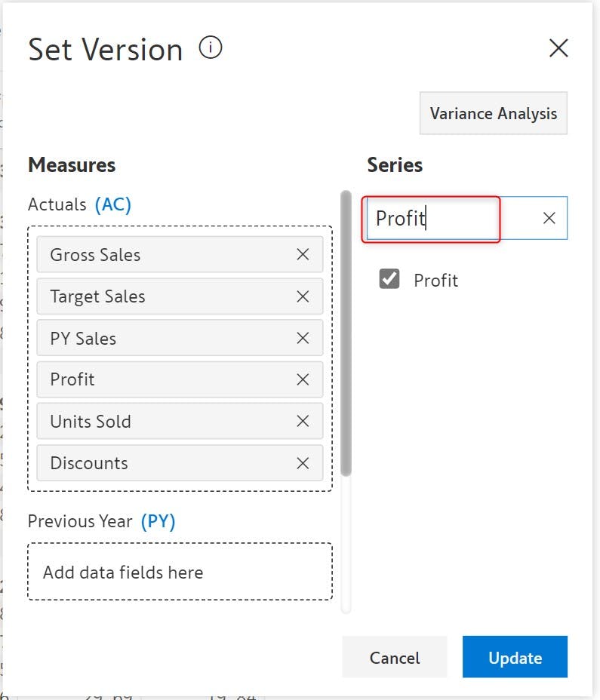Select the Gross Sales measure chip
The width and height of the screenshot is (600, 700).
pyautogui.click(x=151, y=255)
